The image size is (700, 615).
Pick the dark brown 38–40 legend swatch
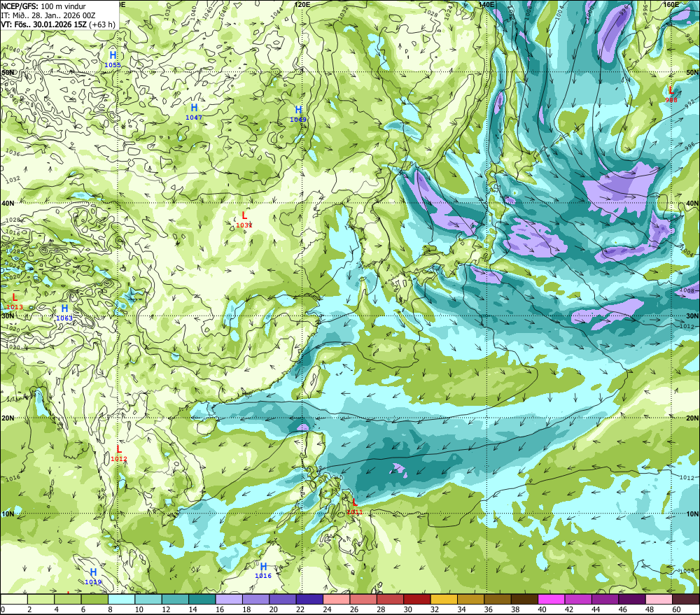point(524,599)
